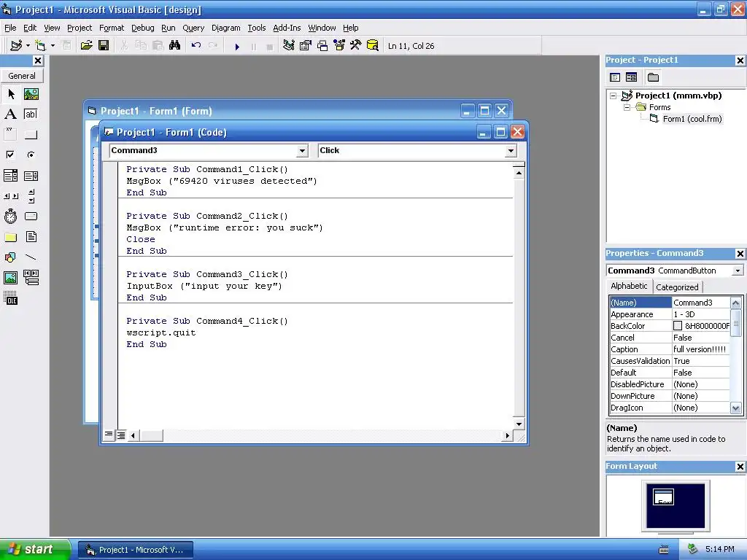This screenshot has height=560, width=747.
Task: Click Project1 taskbar button
Action: 136,550
